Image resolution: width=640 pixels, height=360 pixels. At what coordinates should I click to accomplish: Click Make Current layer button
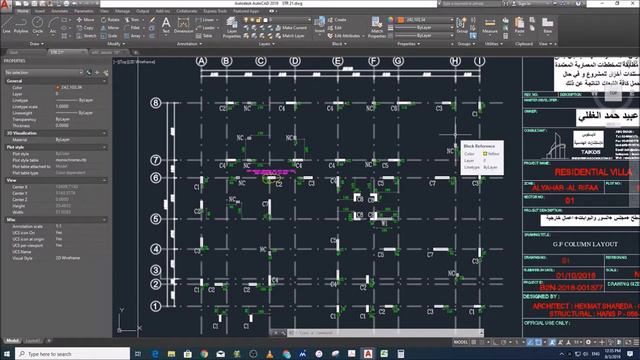tap(291, 28)
